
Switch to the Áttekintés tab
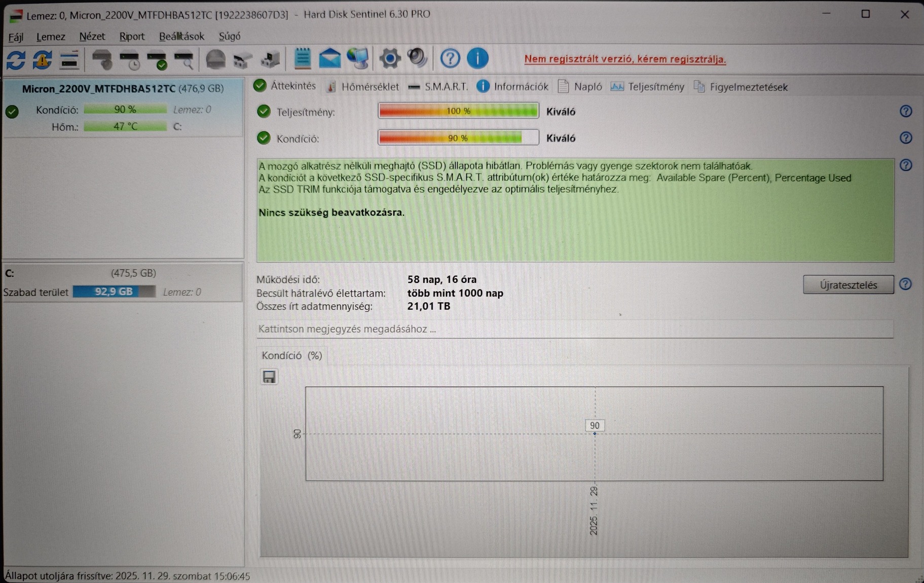pos(285,86)
